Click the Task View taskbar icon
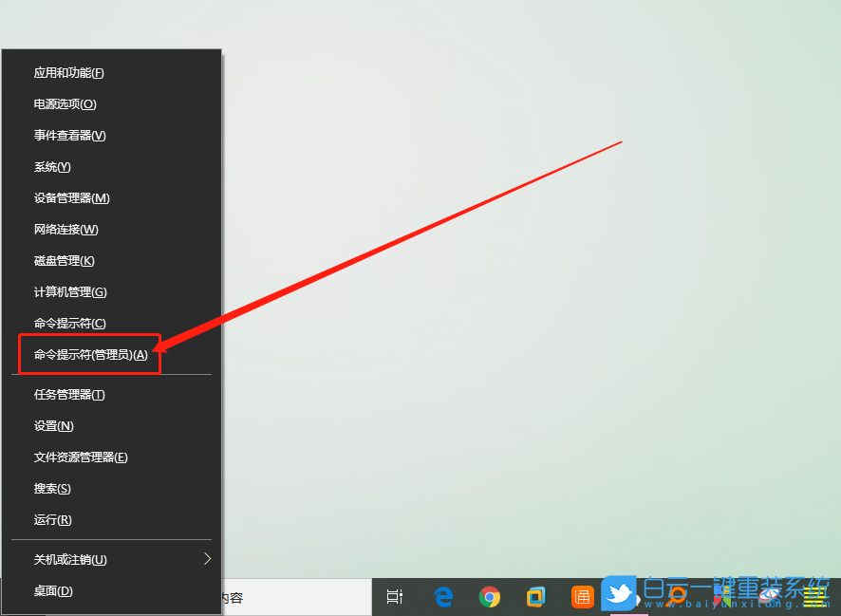This screenshot has width=841, height=616. 394,597
